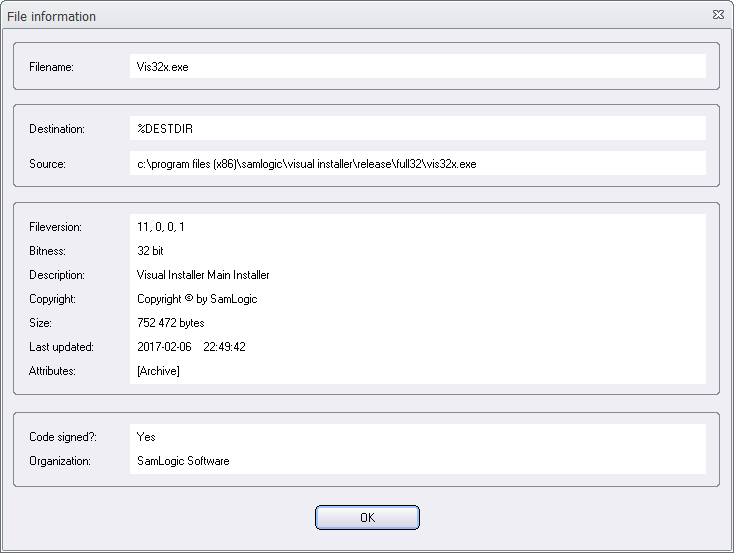This screenshot has height=553, width=734.
Task: Click the description Visual Installer Main Installer
Action: click(x=203, y=275)
